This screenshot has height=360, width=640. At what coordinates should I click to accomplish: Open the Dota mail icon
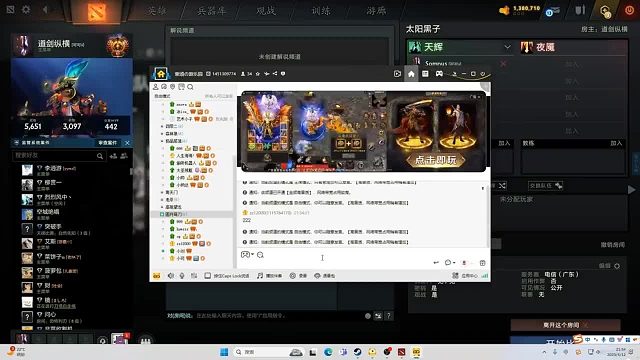553,11
